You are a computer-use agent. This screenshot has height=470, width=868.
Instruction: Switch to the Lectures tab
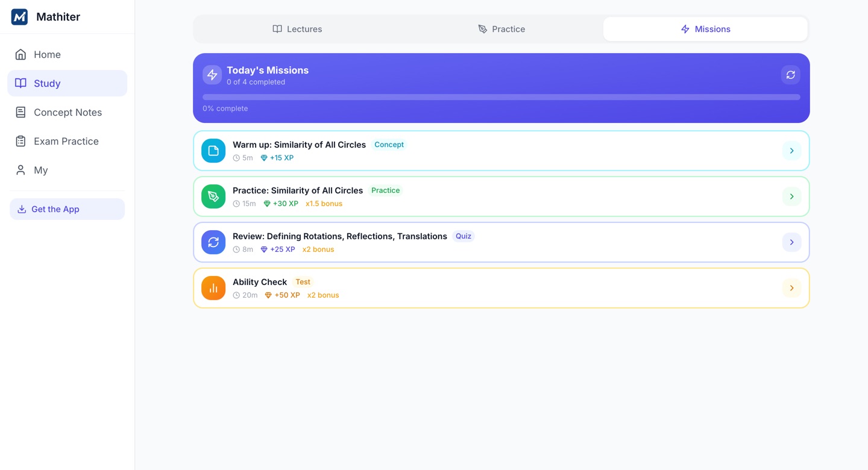coord(297,29)
